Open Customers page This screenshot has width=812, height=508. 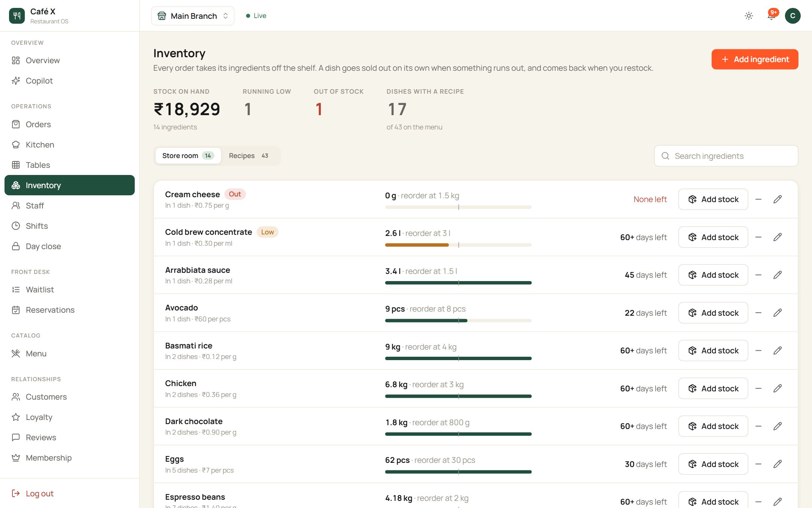coord(70,397)
